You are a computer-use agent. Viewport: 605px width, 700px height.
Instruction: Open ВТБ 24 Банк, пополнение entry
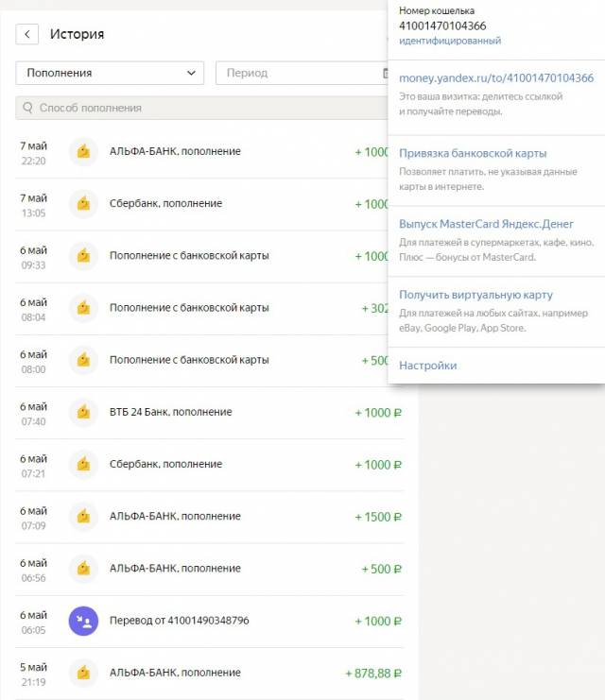(x=171, y=412)
